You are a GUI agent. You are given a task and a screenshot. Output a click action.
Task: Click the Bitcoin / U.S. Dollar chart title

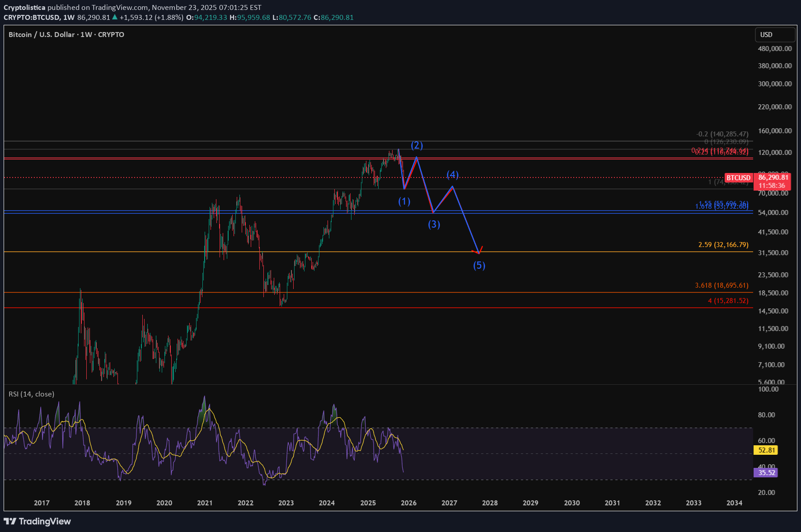click(x=66, y=35)
